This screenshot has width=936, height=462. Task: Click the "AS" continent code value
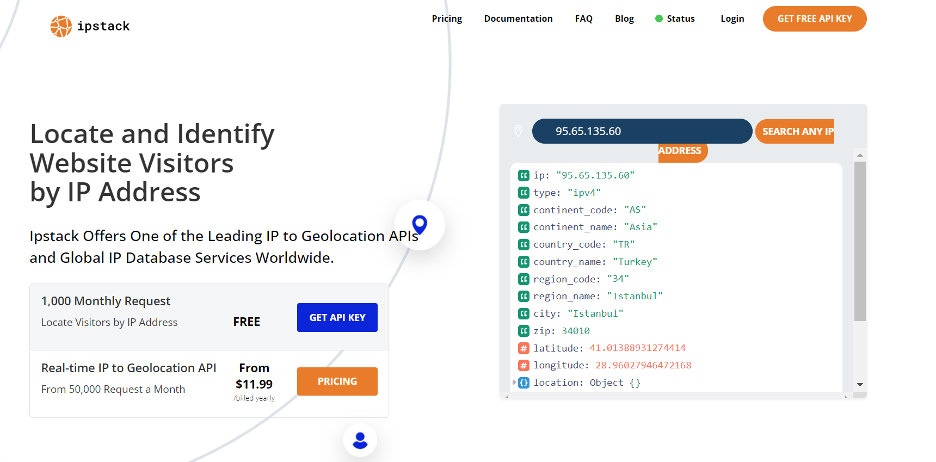point(635,210)
